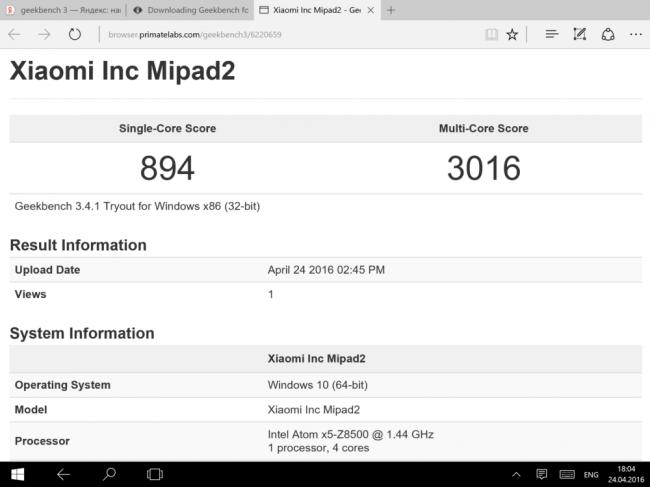Open the Share icon in the toolbar
The height and width of the screenshot is (487, 650).
[608, 34]
